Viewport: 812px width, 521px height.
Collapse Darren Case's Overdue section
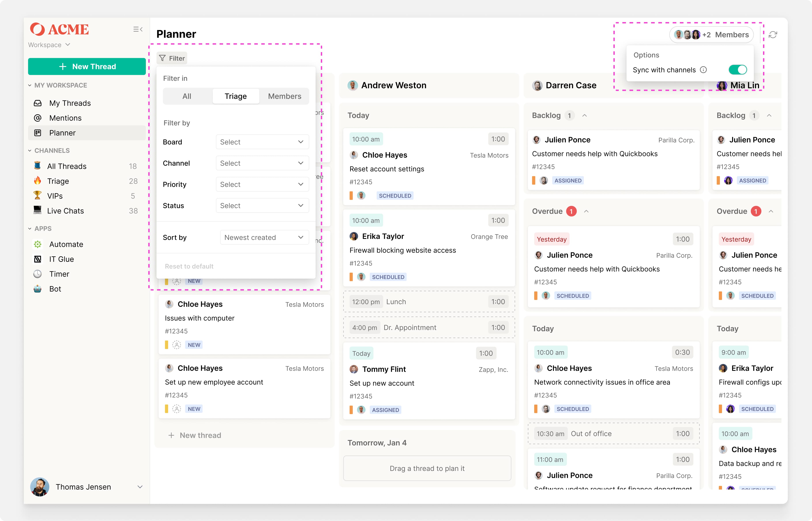coord(586,211)
